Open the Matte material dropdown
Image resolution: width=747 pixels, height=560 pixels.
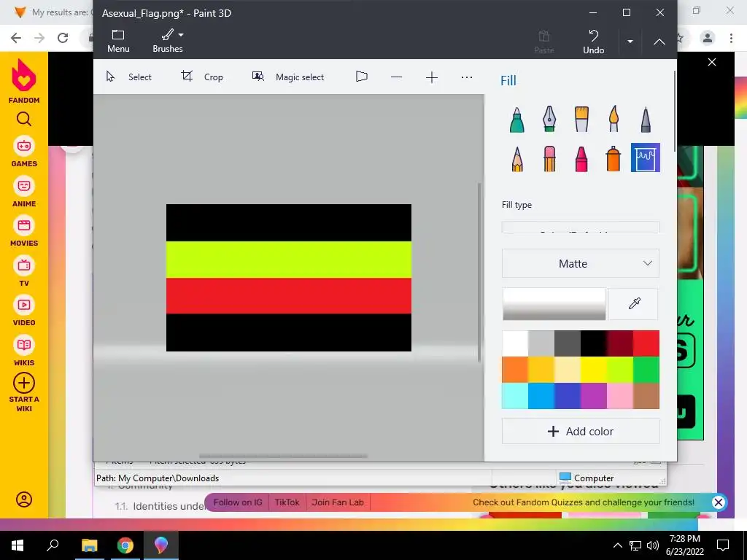580,263
